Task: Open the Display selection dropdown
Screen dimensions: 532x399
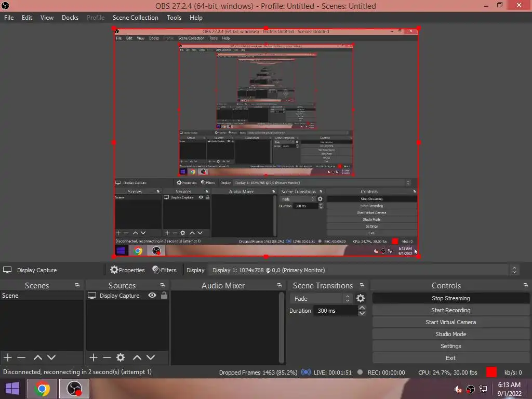Action: pyautogui.click(x=362, y=270)
